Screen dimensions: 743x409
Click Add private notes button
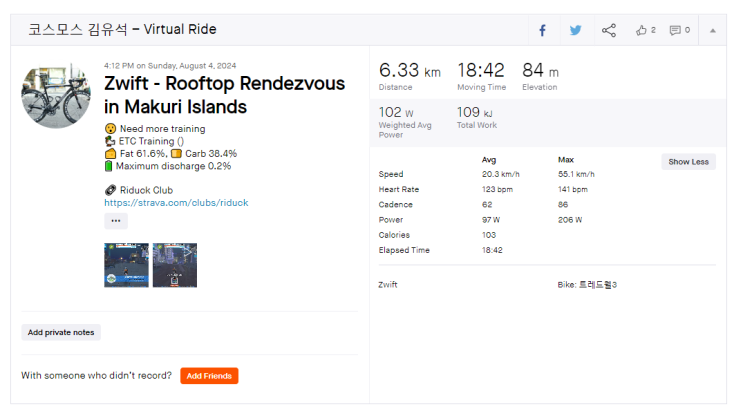pyautogui.click(x=61, y=332)
